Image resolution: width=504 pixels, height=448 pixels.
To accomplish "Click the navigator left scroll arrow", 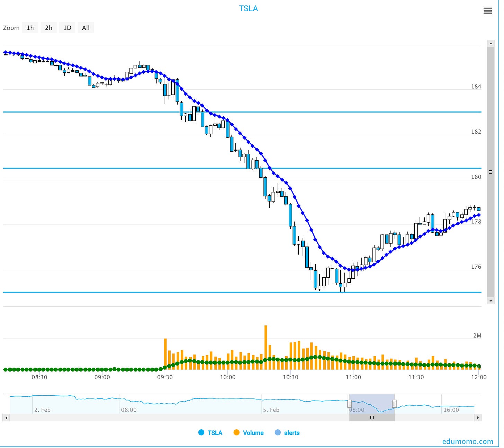I will pos(6,418).
